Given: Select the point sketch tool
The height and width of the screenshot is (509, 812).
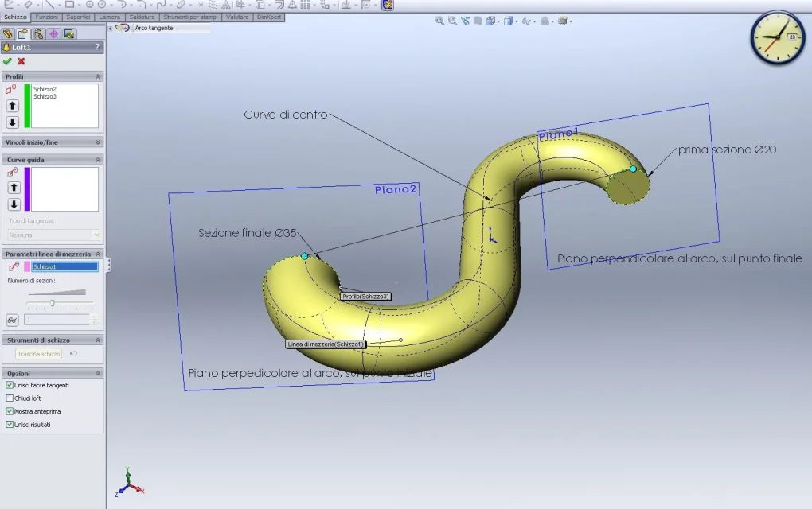Looking at the screenshot, I should [x=201, y=5].
